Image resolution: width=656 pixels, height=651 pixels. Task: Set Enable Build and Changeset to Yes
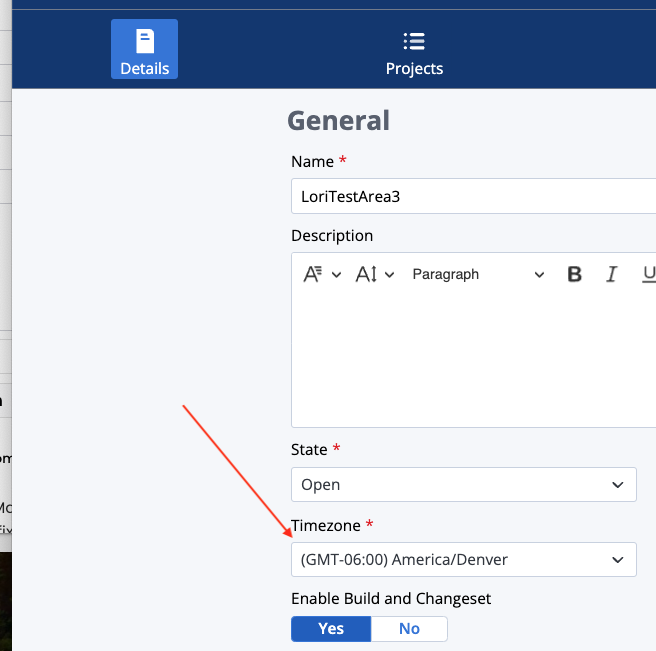(331, 628)
